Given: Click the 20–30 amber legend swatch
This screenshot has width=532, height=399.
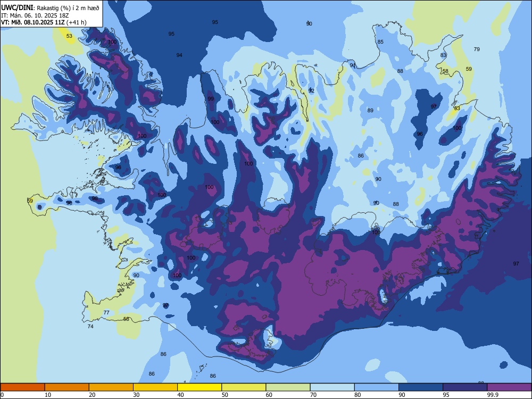Looking at the screenshot, I should pos(111,387).
